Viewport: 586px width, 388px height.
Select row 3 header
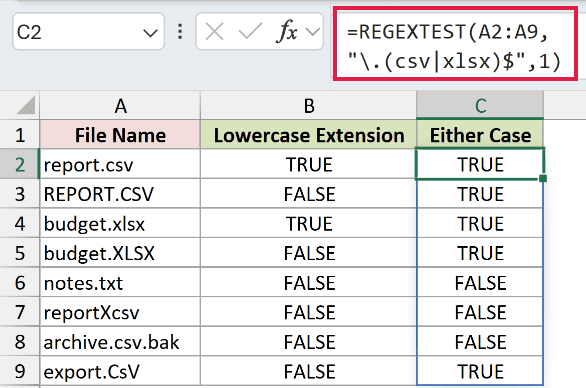coord(20,194)
